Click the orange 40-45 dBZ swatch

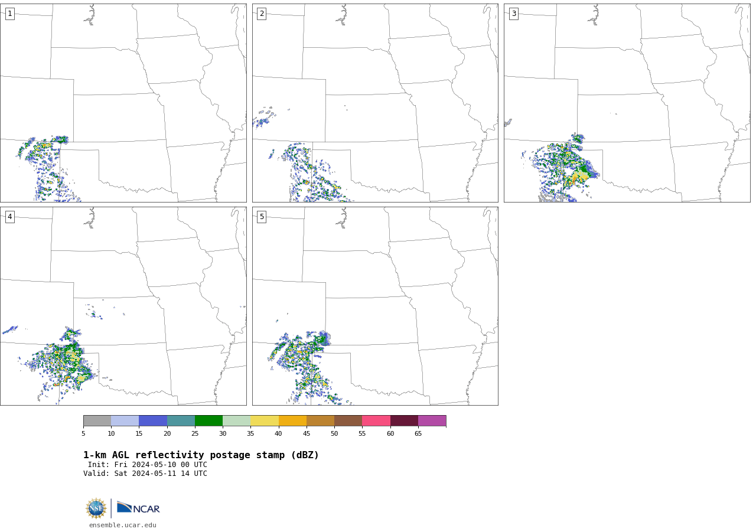292,420
